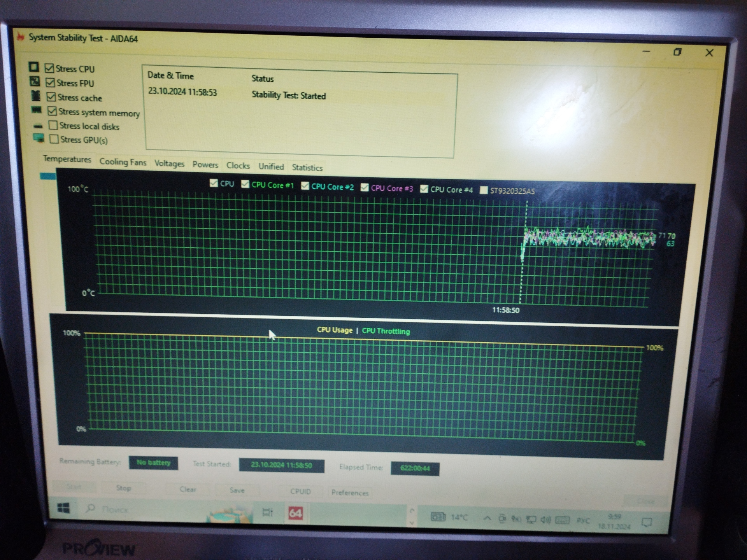747x560 pixels.
Task: Click the monitor icon beside Stress GPU(s)
Action: 39,138
